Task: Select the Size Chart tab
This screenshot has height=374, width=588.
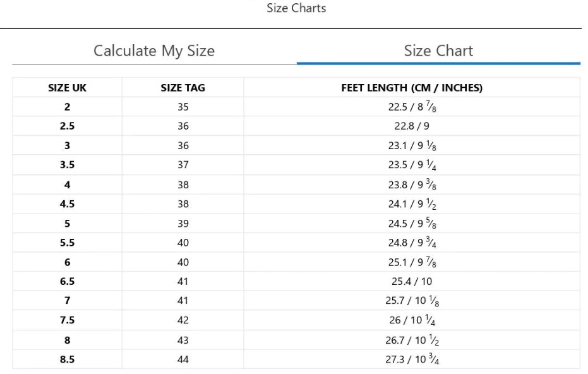Action: click(438, 51)
